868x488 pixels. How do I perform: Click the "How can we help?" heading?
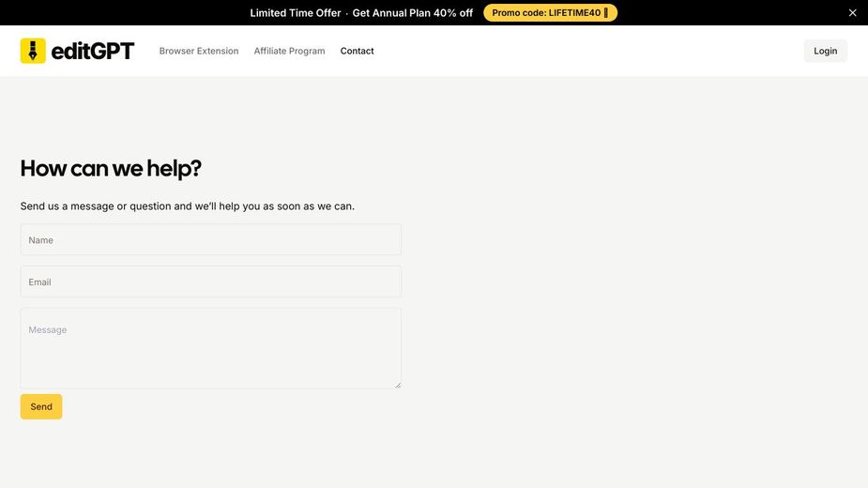tap(111, 168)
